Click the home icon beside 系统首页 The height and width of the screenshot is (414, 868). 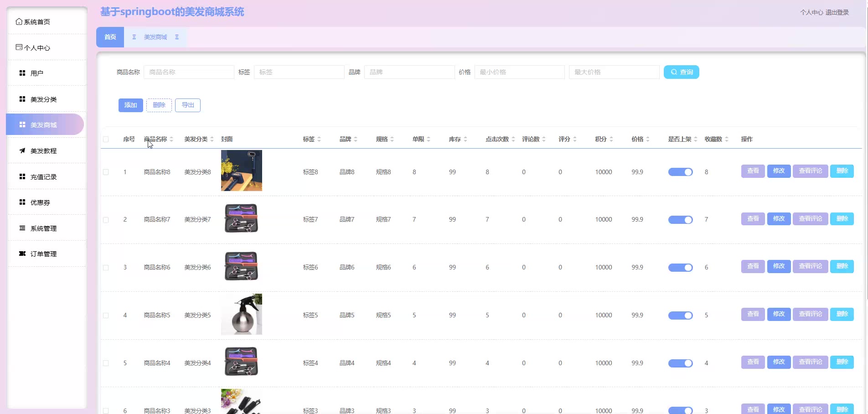[19, 21]
